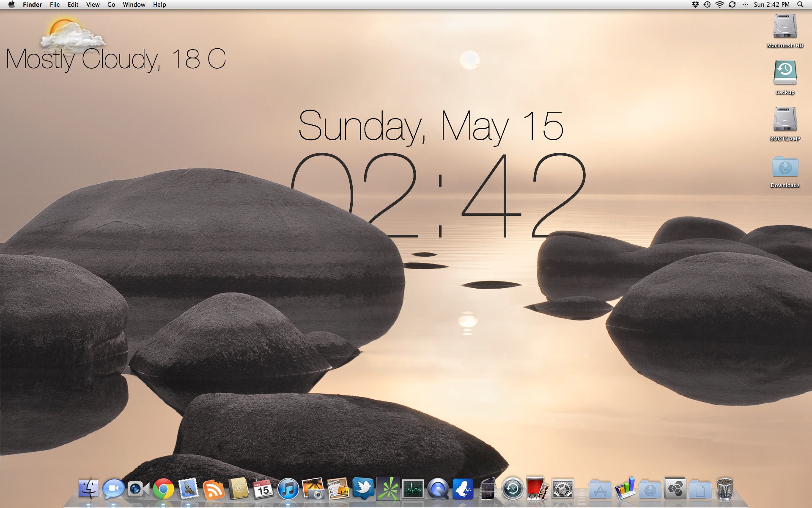The height and width of the screenshot is (508, 812).
Task: Open Activity Monitor from the dock
Action: tap(413, 489)
